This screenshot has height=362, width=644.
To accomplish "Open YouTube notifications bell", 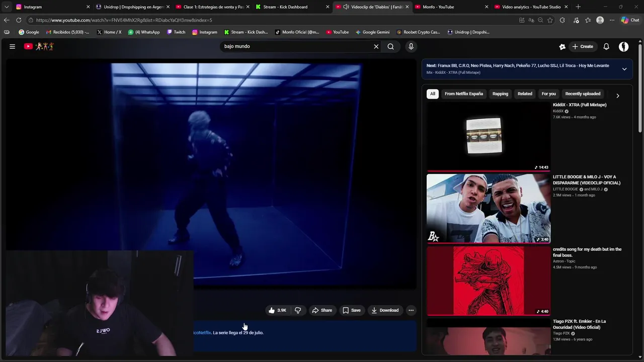I will [x=606, y=46].
